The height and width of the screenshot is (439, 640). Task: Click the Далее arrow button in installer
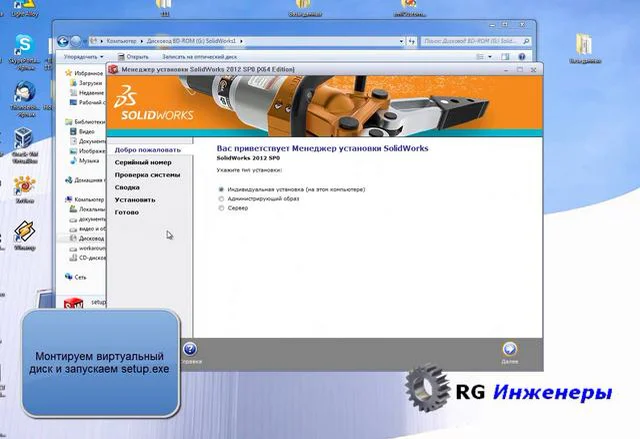pos(509,349)
